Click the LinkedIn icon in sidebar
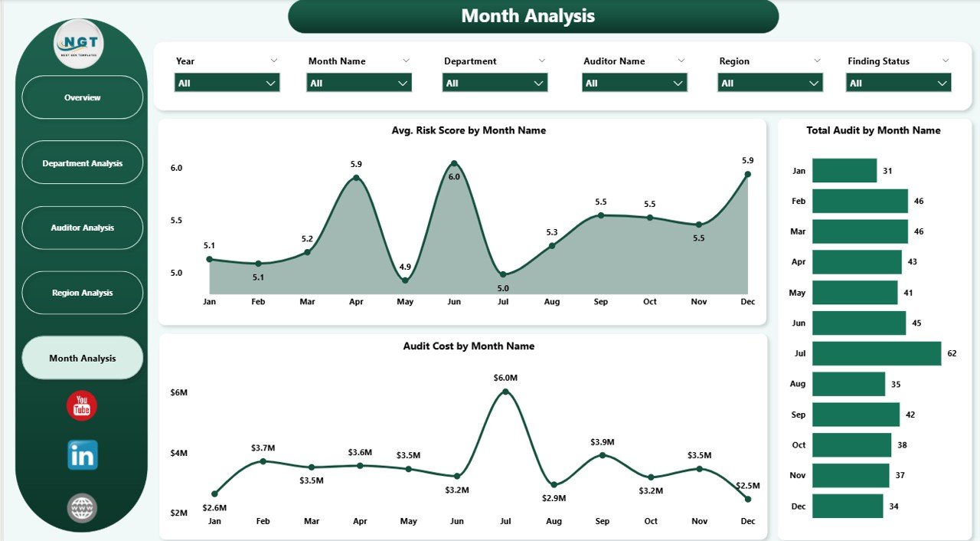The height and width of the screenshot is (541, 980). click(x=80, y=455)
